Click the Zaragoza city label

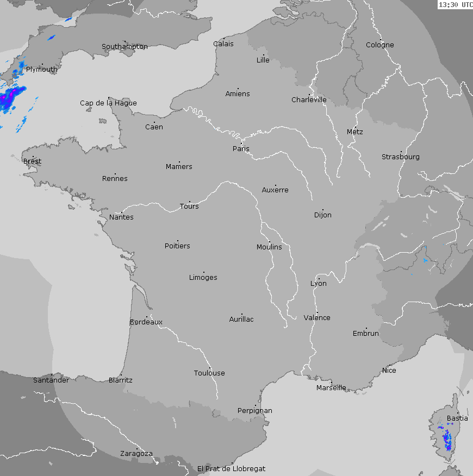click(x=136, y=453)
